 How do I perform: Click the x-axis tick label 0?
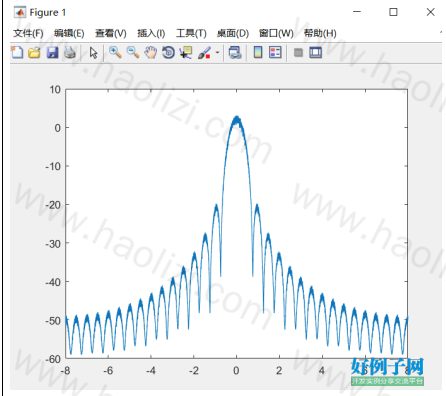236,371
